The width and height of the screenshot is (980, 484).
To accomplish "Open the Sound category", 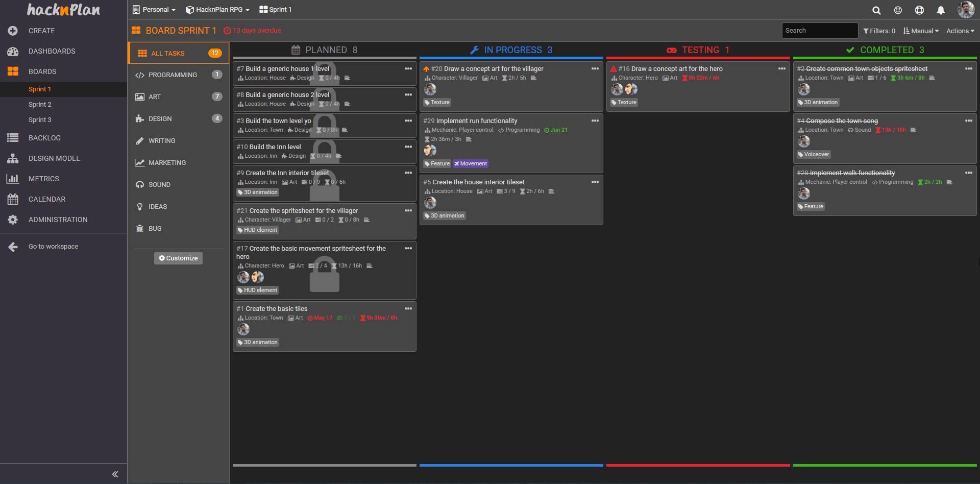I will 159,184.
